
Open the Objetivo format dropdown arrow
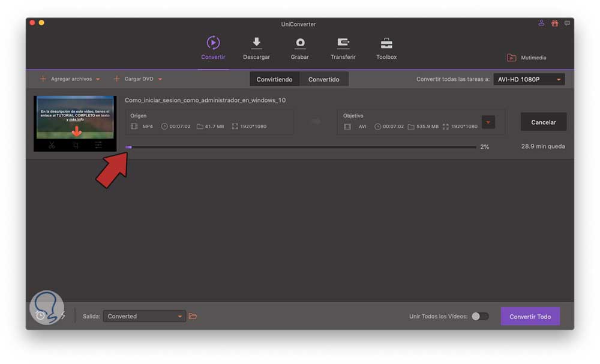click(x=488, y=122)
